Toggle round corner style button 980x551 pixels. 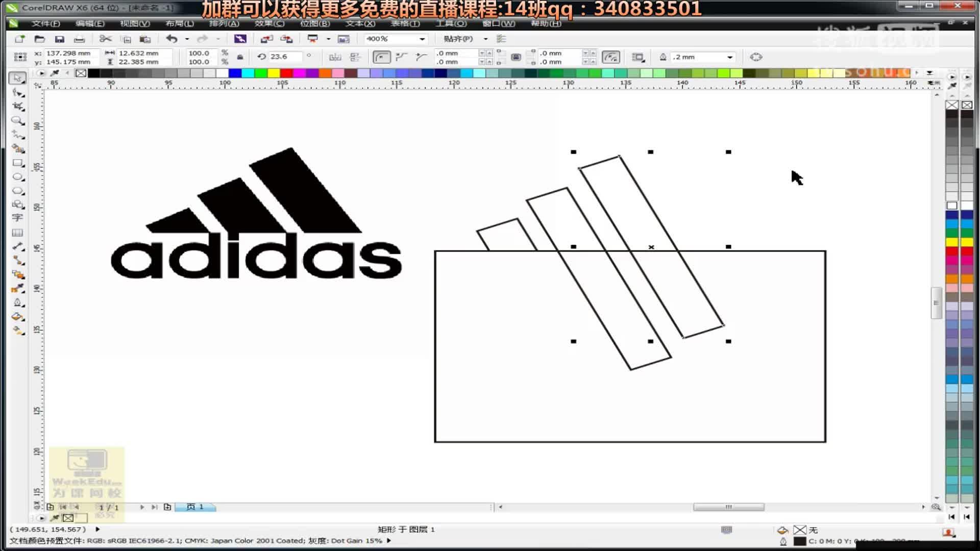point(381,57)
